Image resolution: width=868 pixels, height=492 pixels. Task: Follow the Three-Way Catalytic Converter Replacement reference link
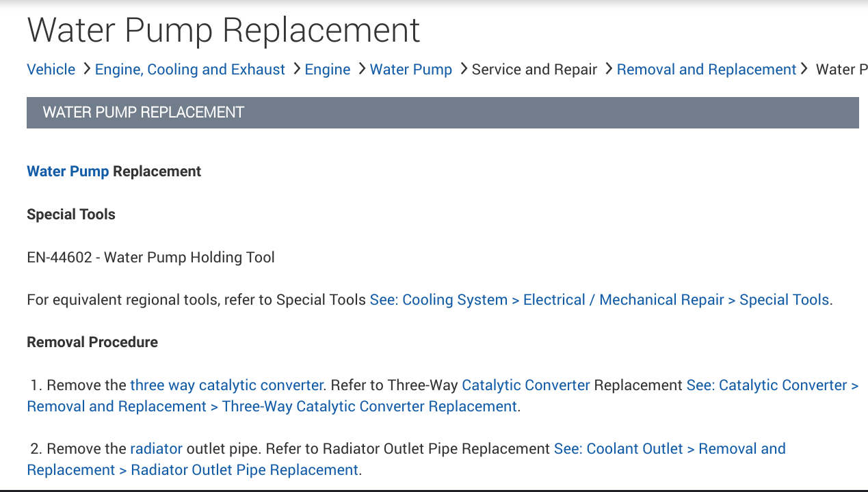369,407
